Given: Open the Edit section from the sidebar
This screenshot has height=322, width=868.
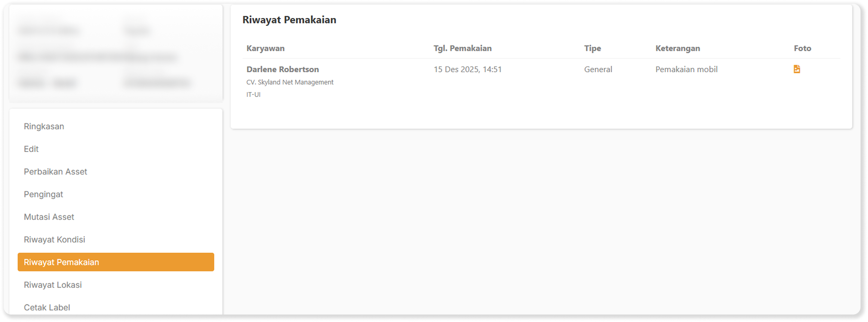Looking at the screenshot, I should (x=31, y=149).
